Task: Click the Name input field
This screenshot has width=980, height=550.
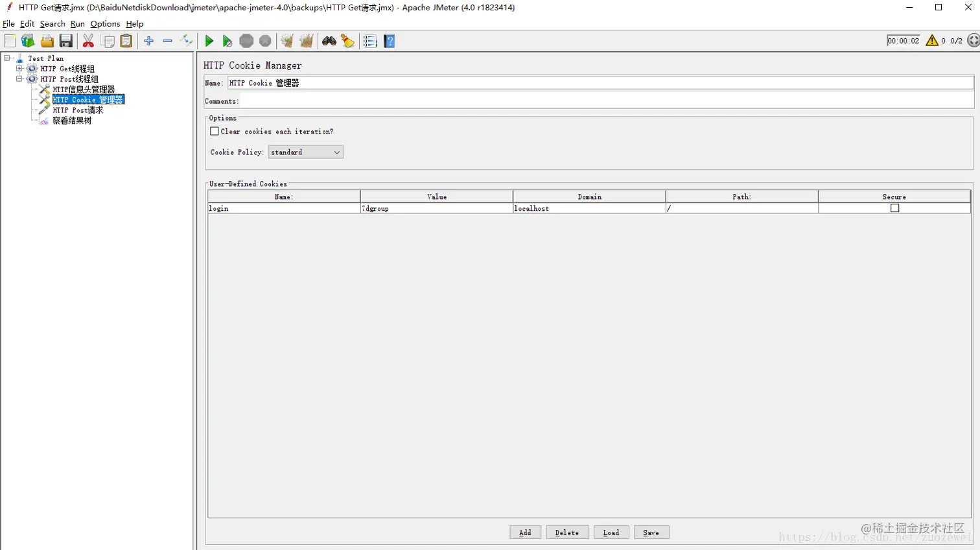Action: click(600, 83)
